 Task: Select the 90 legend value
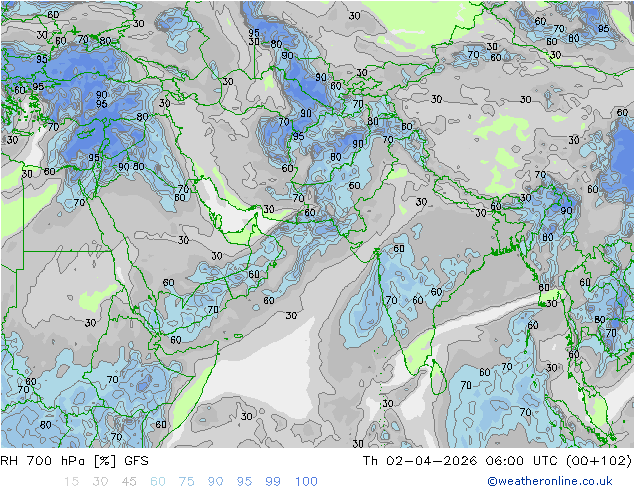[215, 481]
